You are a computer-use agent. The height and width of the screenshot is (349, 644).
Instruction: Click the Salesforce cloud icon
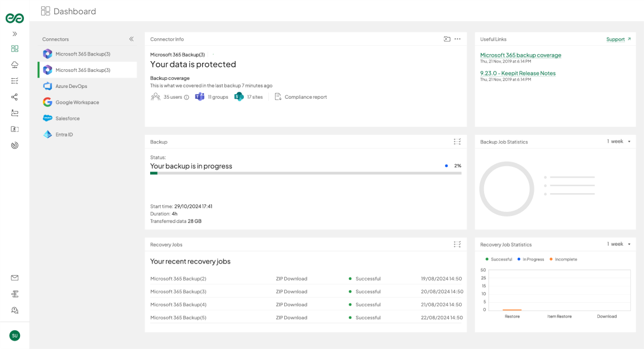tap(47, 118)
